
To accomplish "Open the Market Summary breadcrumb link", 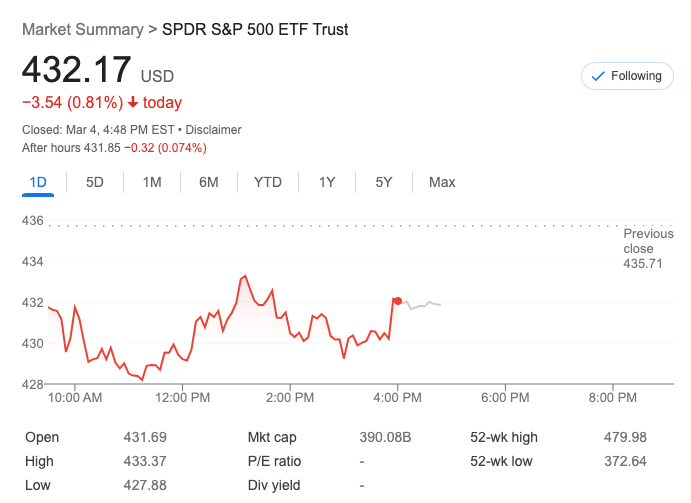I will click(82, 29).
